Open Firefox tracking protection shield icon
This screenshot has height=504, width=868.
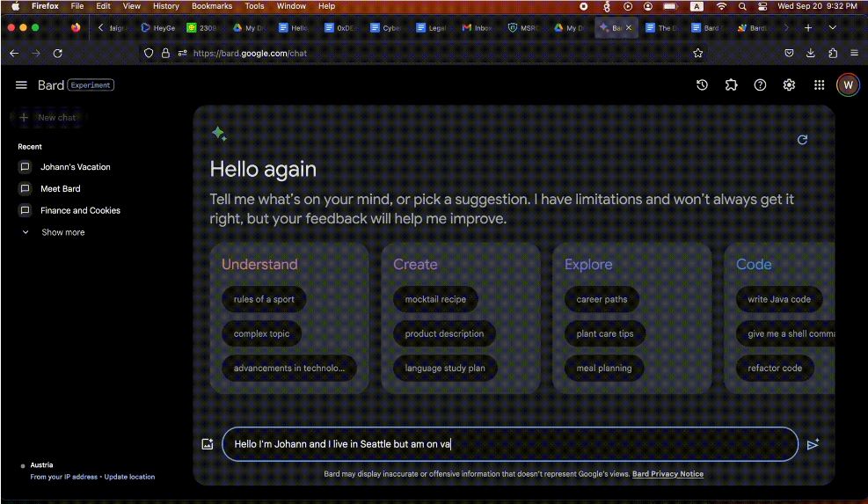click(x=149, y=53)
